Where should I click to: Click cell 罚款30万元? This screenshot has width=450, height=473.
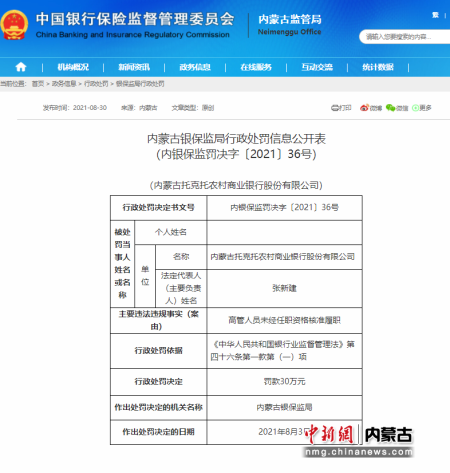(x=284, y=382)
